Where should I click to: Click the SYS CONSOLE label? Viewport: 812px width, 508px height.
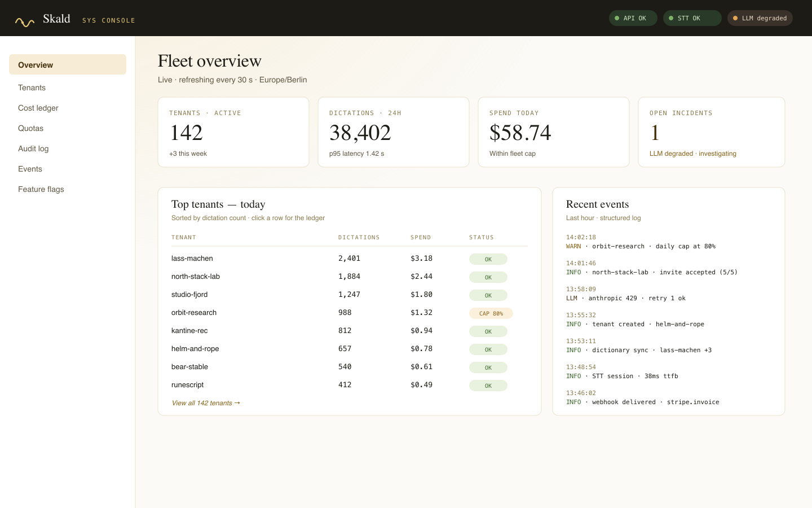(109, 20)
